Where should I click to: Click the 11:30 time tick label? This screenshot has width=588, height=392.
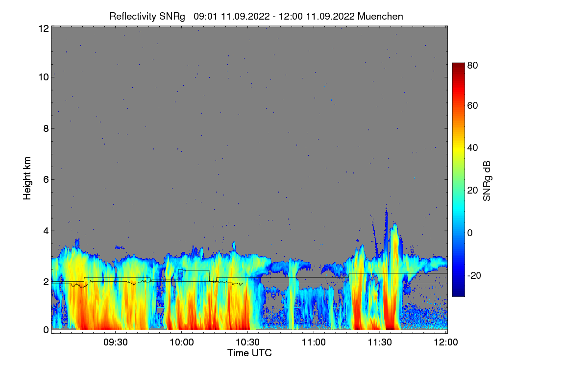point(379,343)
